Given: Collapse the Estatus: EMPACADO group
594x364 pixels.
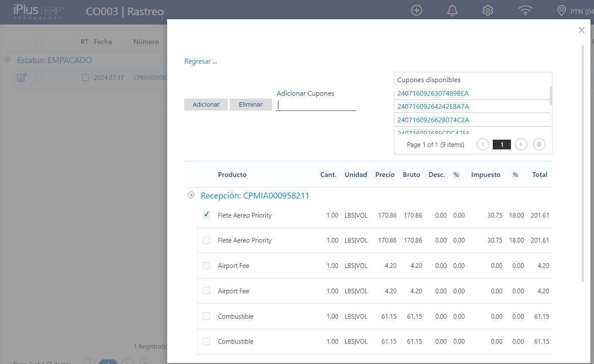Looking at the screenshot, I should pos(7,59).
